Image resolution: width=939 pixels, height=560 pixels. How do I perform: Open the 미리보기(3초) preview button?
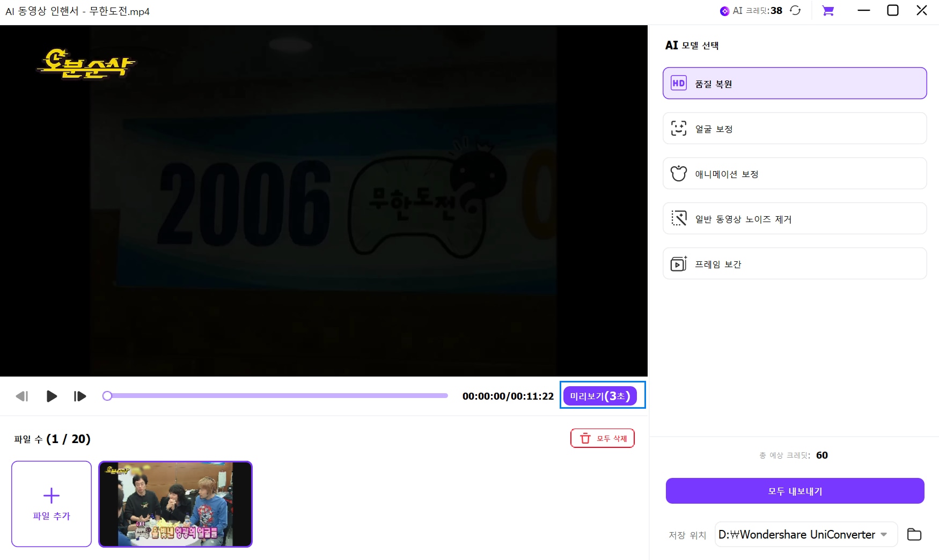601,396
